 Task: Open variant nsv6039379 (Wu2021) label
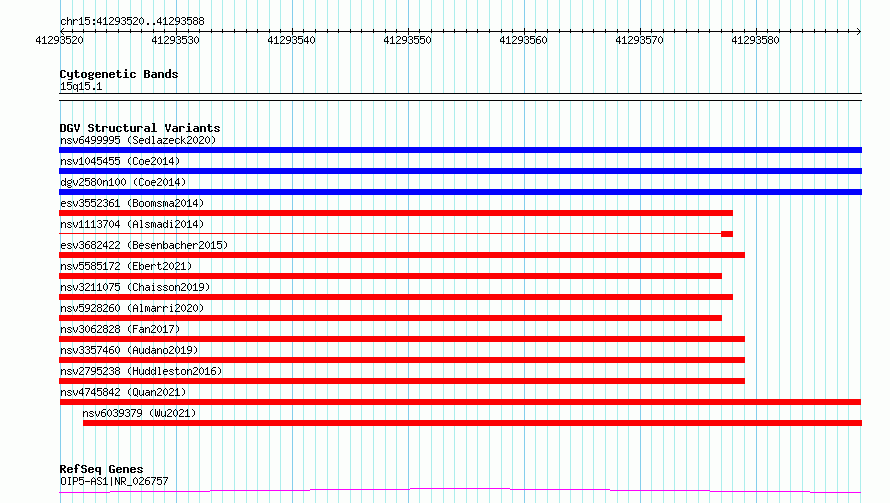pyautogui.click(x=139, y=413)
